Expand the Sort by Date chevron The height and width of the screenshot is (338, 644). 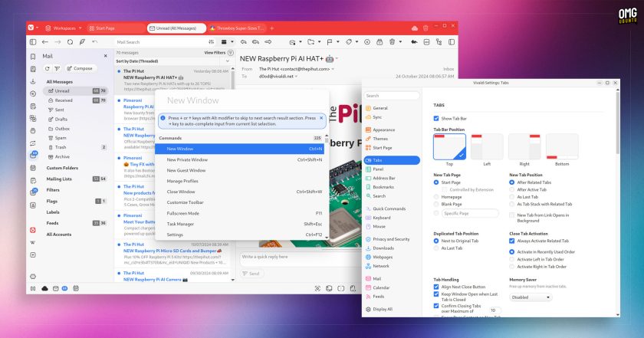pos(228,61)
